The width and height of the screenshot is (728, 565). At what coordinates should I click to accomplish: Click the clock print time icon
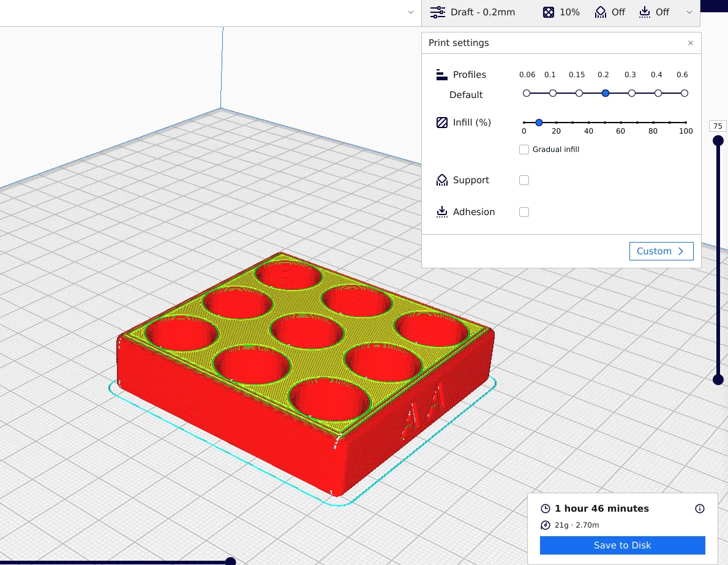coord(546,509)
